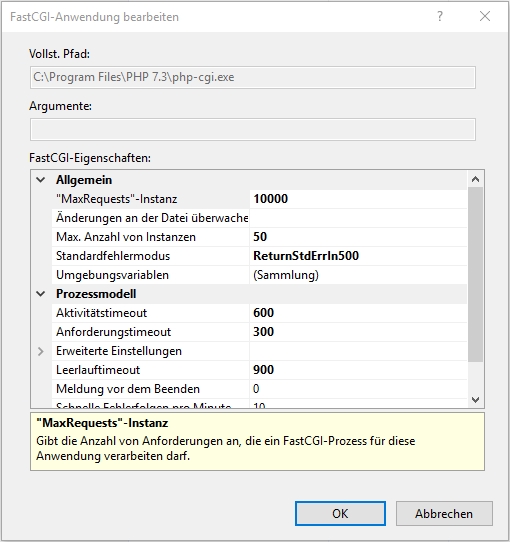The height and width of the screenshot is (542, 510).
Task: Select the Umgebungsvariablen (Sammlung) property
Action: coord(259,275)
